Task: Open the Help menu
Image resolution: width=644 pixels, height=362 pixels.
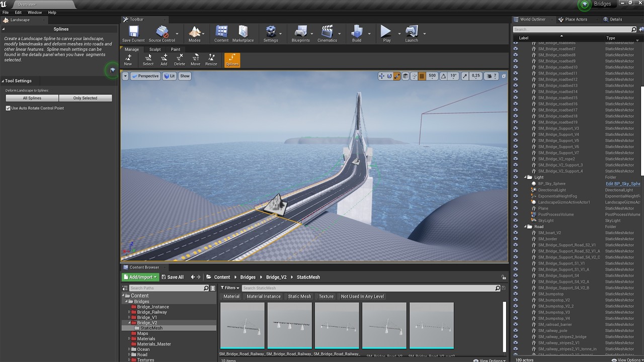Action: [52, 12]
